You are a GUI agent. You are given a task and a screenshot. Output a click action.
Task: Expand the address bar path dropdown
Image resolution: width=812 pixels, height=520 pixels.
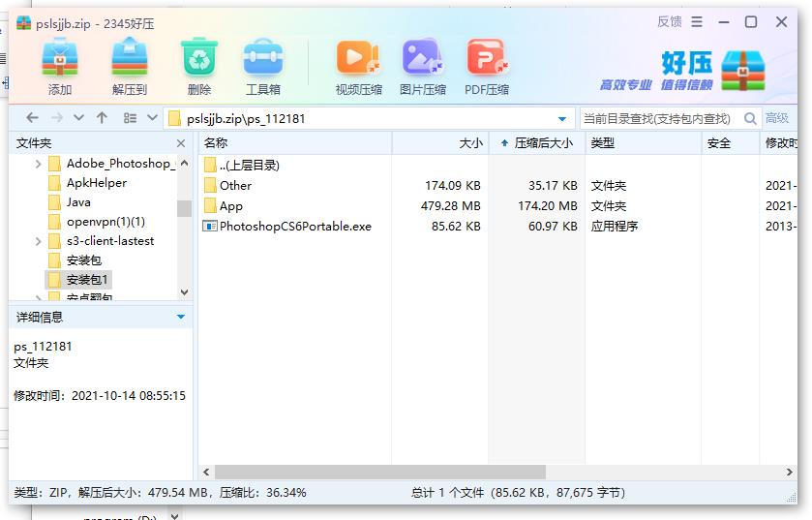[x=562, y=119]
